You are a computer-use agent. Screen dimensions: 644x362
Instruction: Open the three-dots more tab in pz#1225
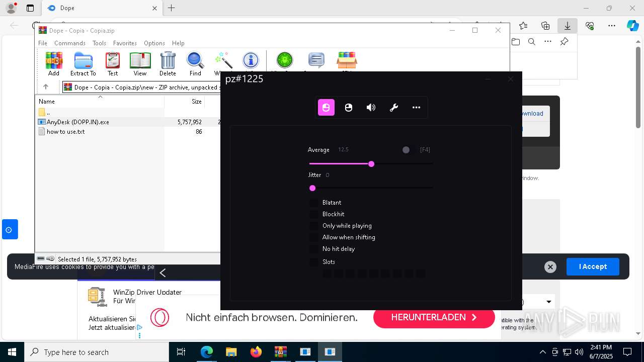(x=416, y=107)
